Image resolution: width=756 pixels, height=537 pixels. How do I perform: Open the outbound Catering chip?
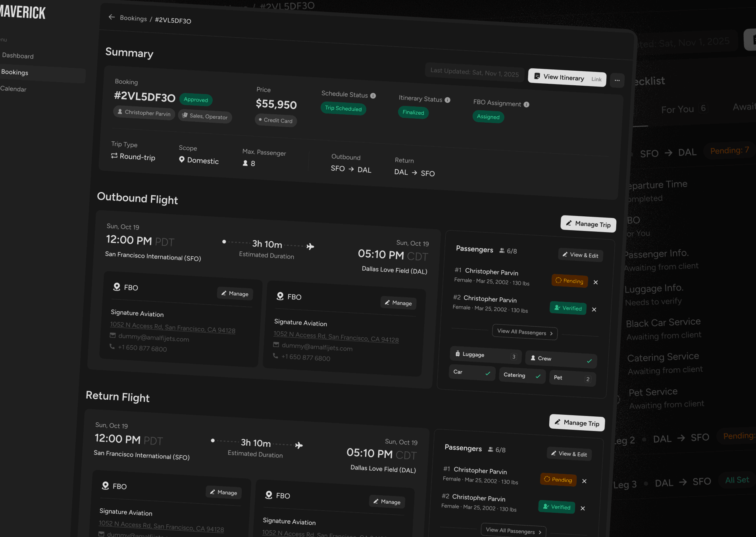point(522,376)
